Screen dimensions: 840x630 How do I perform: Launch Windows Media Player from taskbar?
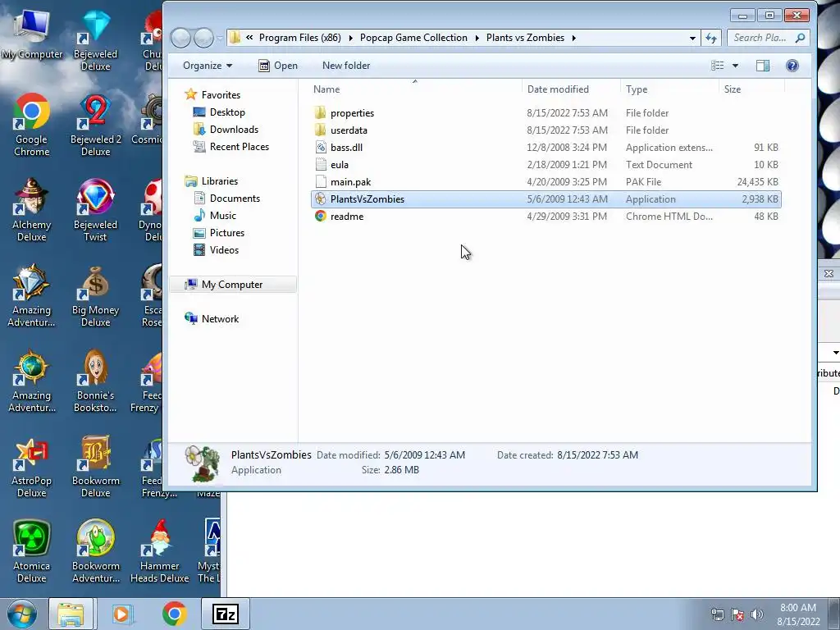point(122,614)
